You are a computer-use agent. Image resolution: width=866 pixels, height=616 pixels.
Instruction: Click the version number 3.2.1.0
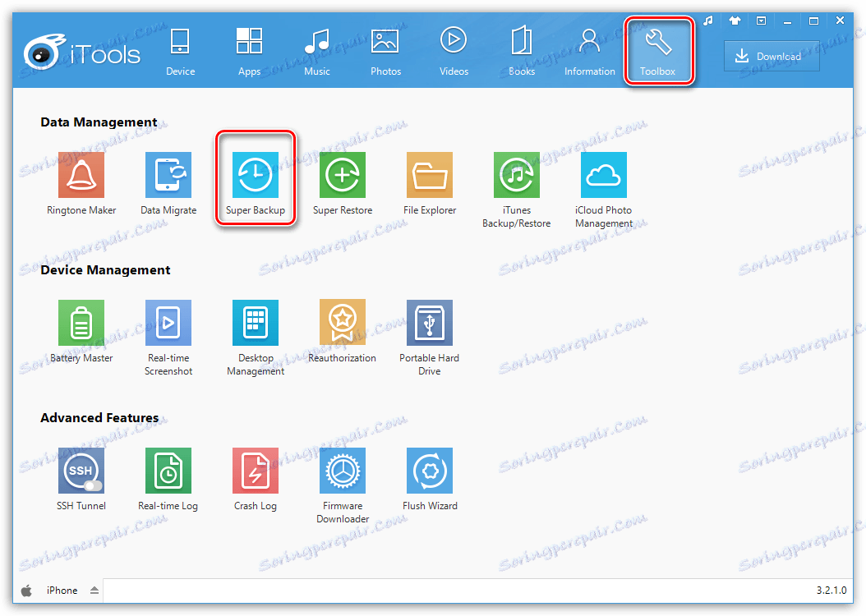(x=831, y=591)
